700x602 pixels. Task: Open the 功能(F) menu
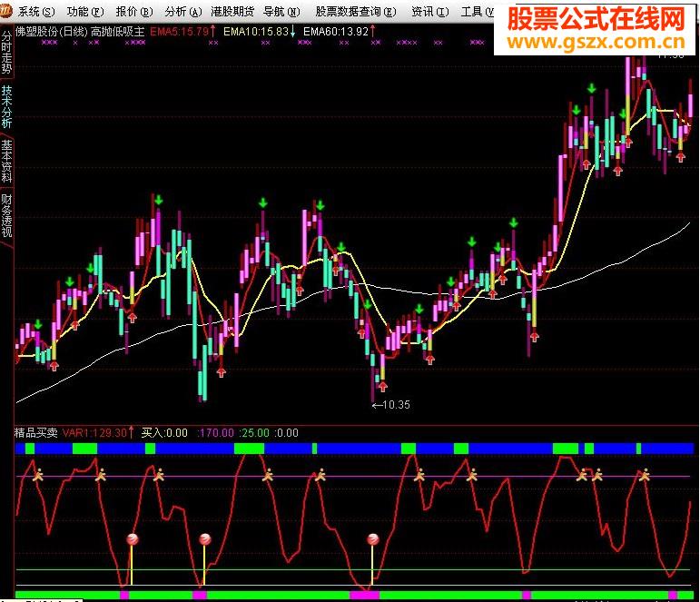point(84,11)
